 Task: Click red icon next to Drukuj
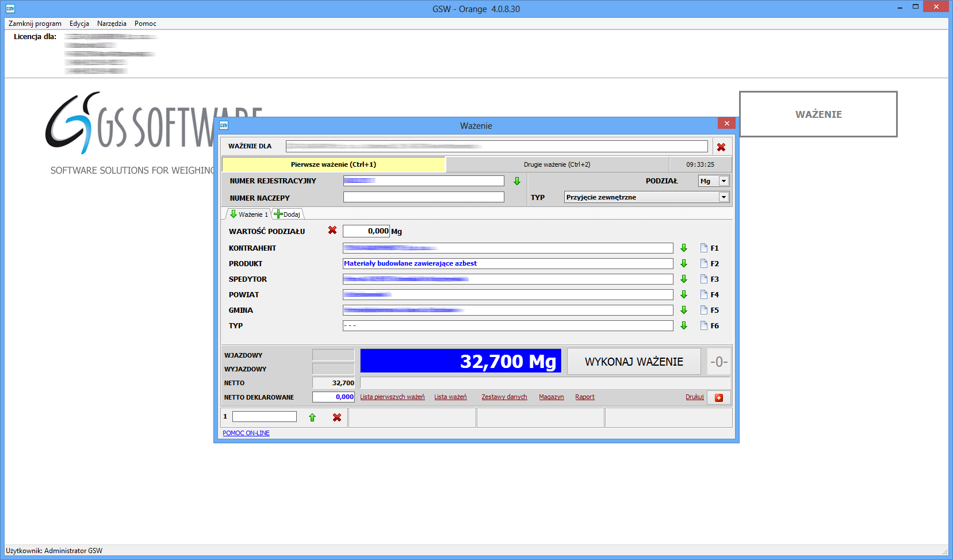[719, 398]
